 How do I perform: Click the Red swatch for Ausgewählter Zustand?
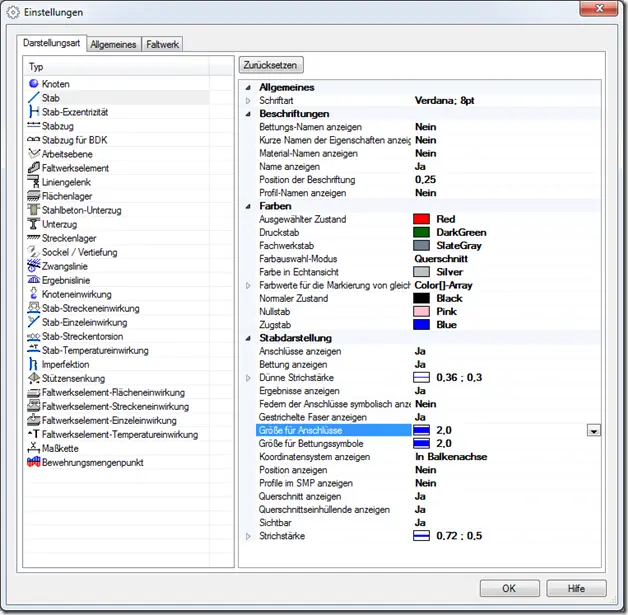point(421,219)
